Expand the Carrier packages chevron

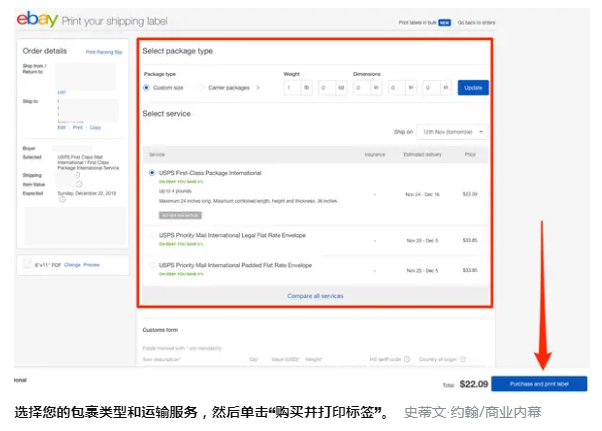258,88
